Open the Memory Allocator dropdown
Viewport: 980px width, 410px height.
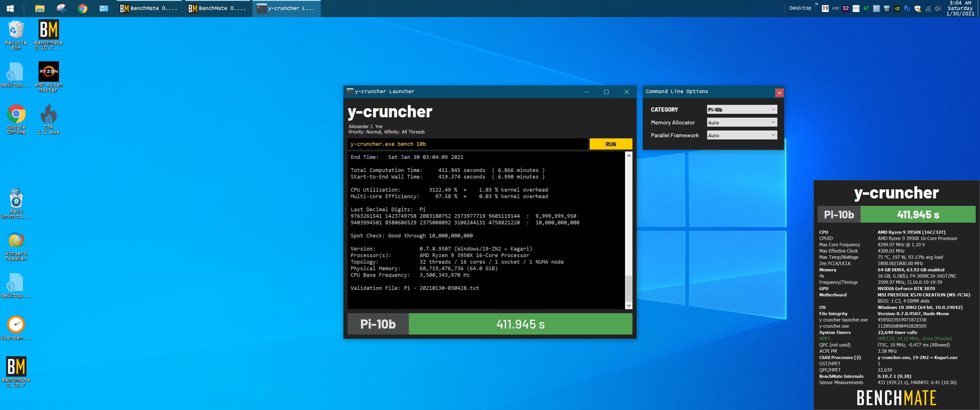[742, 122]
